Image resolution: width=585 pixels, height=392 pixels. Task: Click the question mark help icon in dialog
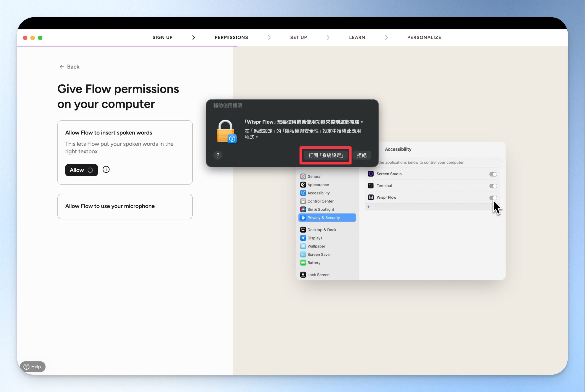218,155
